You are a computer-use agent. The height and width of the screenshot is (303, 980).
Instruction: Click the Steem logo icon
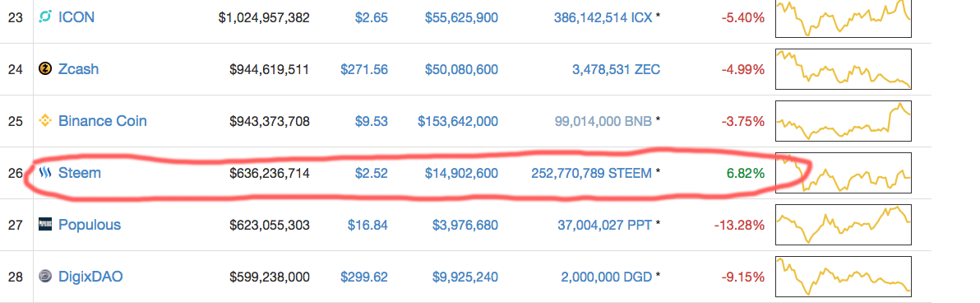pos(44,173)
